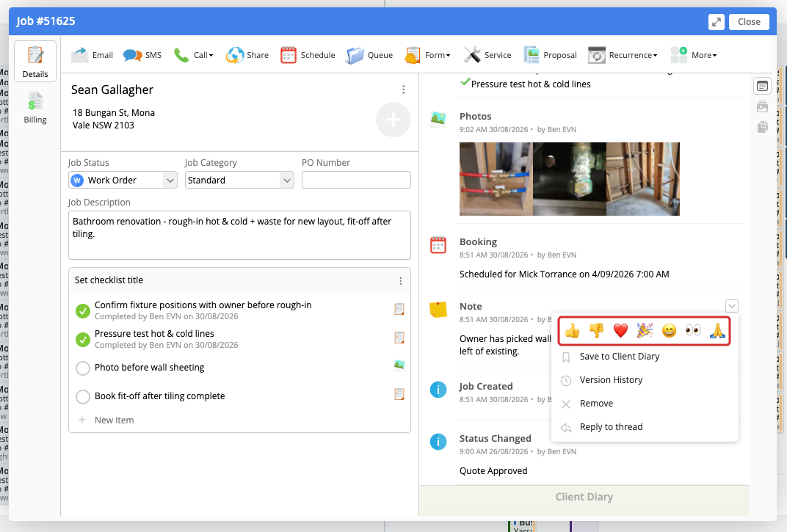Click note icon on Pressure test row
Viewport: 787px width, 532px height.
(x=399, y=338)
